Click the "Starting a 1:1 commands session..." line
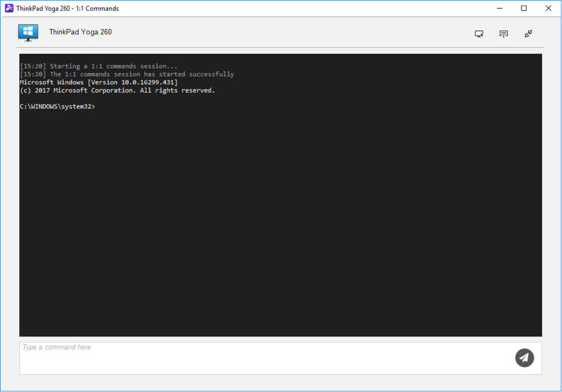Viewport: 562px width, 392px height. tap(98, 66)
